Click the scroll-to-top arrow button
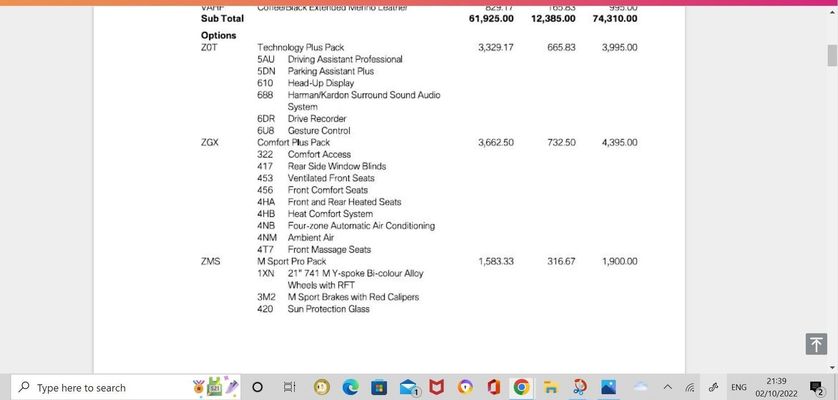838x400 pixels. (x=816, y=344)
